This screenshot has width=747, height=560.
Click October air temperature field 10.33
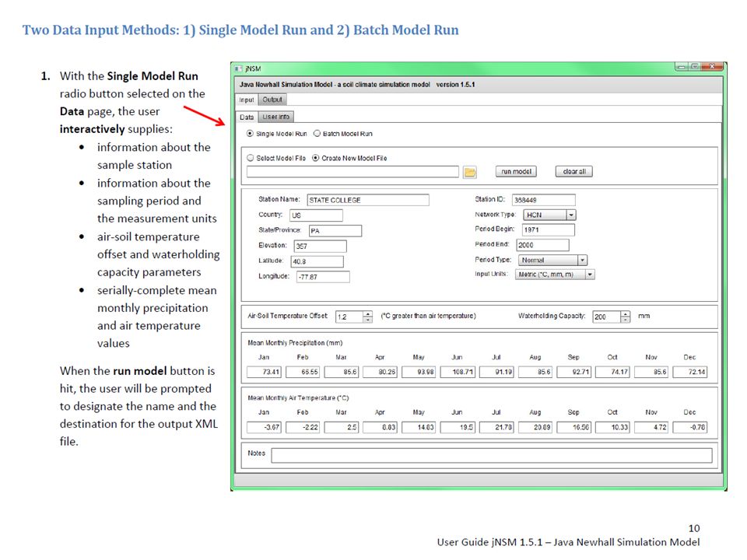[612, 427]
